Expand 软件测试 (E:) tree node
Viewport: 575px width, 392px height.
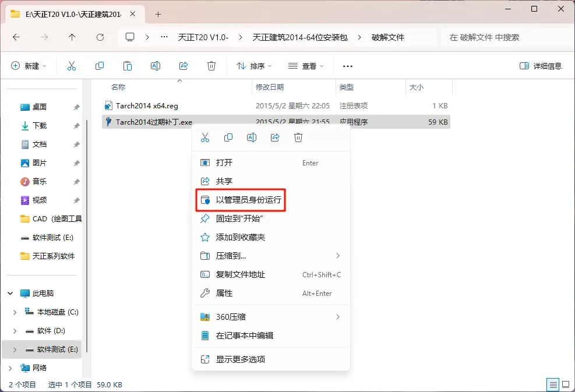point(15,349)
